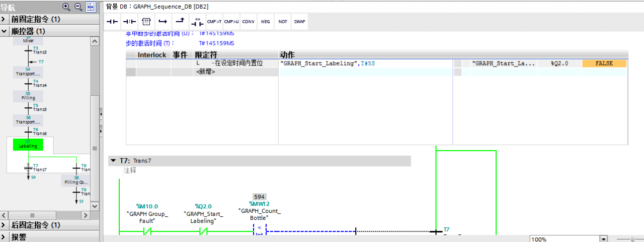Viewport: 644px width, 242px height.
Task: Select the S5 Filling step in navigator
Action: 28,96
